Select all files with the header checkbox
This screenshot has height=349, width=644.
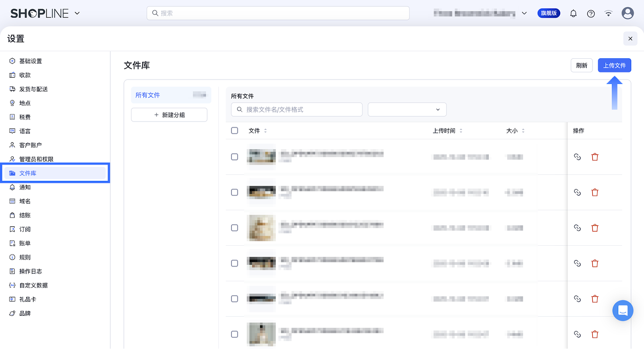pyautogui.click(x=235, y=131)
